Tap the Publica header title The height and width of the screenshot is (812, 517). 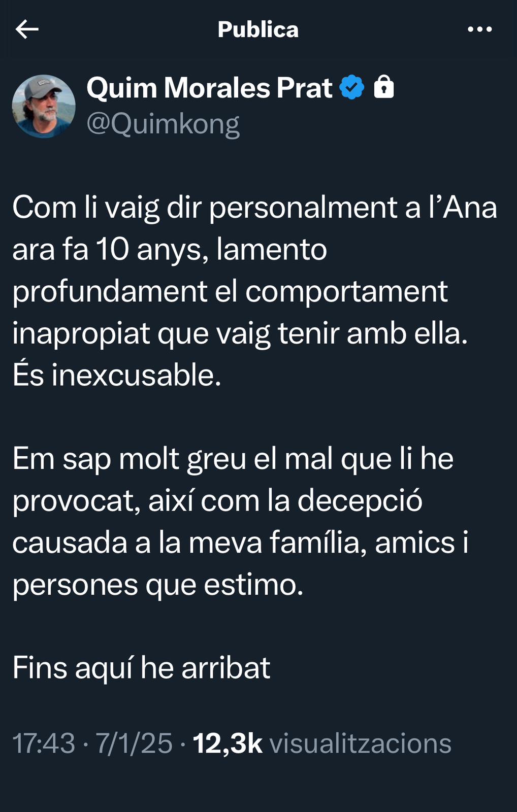pyautogui.click(x=258, y=29)
